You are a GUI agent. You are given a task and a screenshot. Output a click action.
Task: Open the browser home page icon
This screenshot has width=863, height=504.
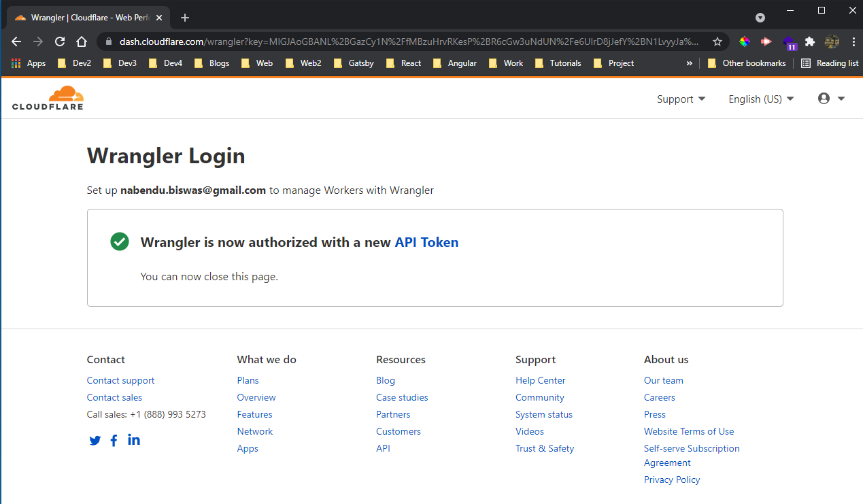tap(82, 41)
